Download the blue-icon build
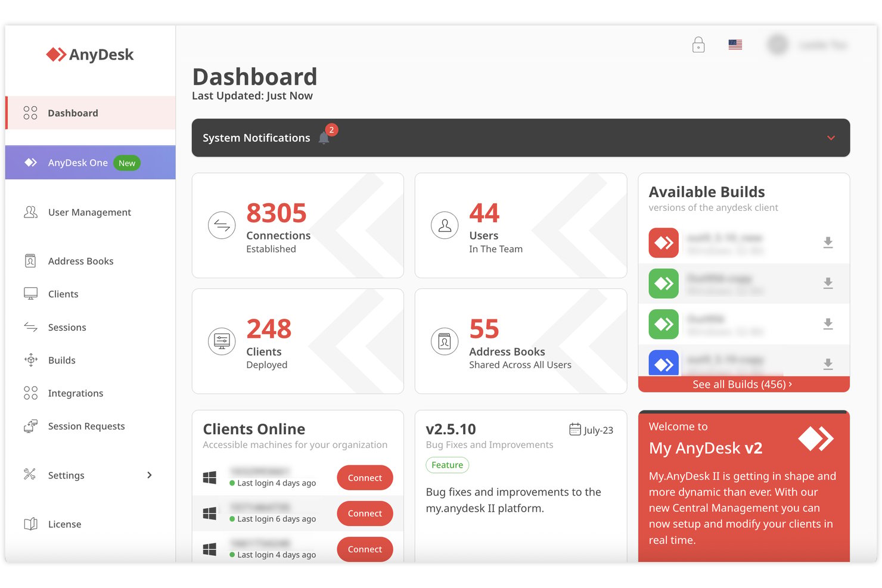 click(x=828, y=364)
